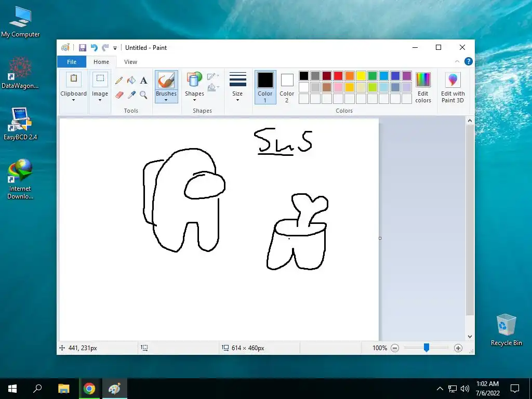Click Paint button in taskbar

tap(114, 389)
